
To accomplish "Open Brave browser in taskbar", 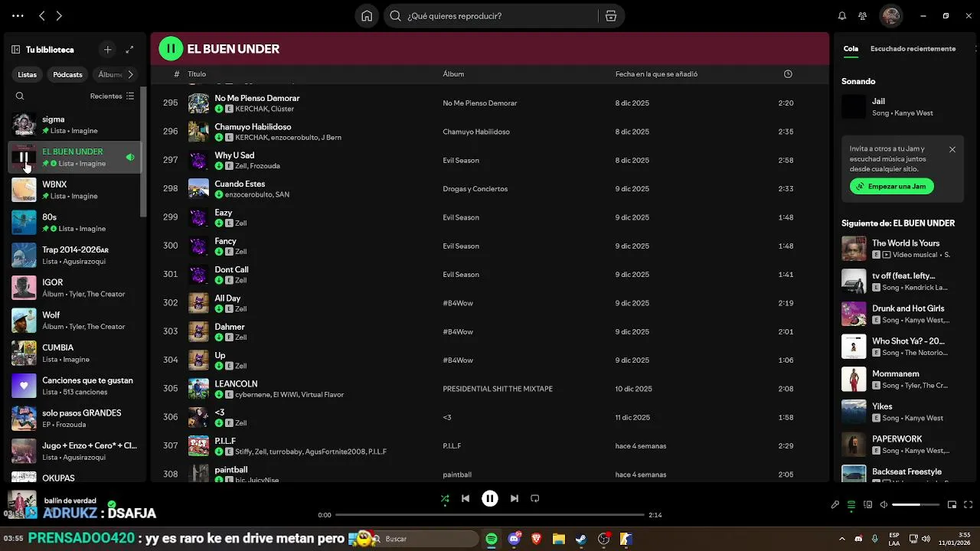I will pyautogui.click(x=536, y=540).
